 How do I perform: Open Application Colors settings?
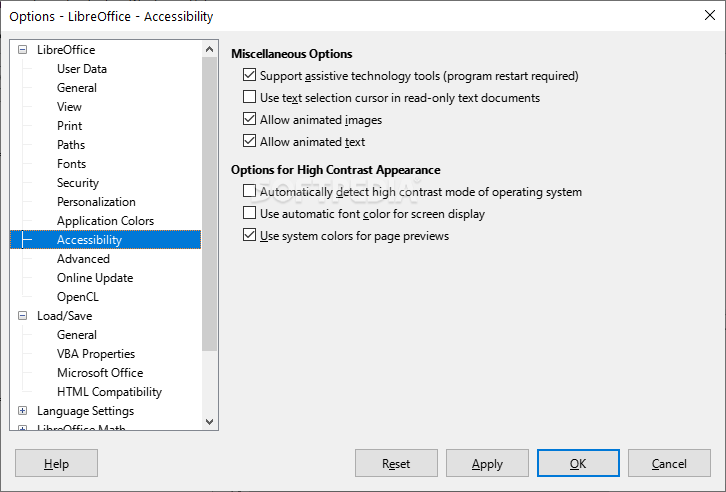[x=105, y=220]
